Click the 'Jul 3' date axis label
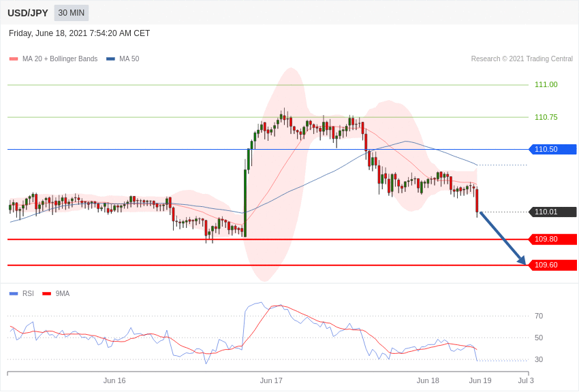The image size is (579, 392). point(526,380)
